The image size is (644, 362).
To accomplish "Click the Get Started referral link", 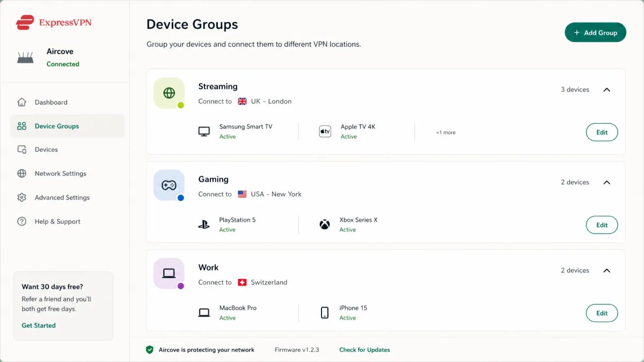I will click(x=39, y=326).
